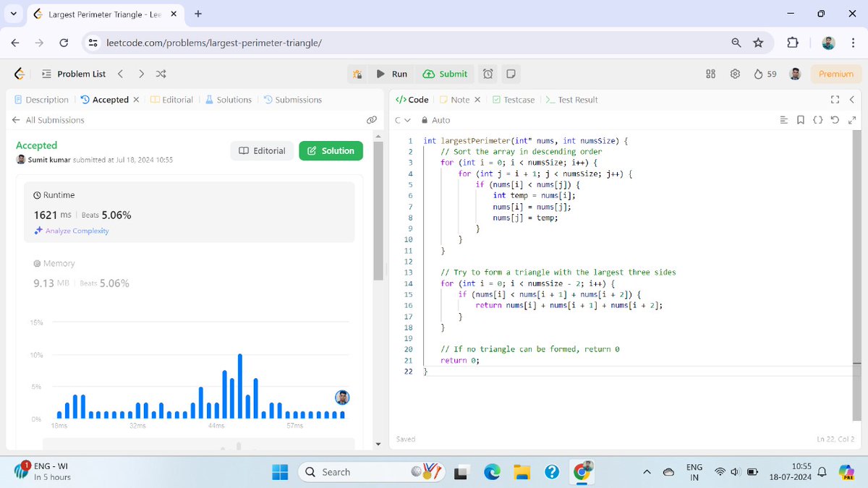Viewport: 868px width, 488px height.
Task: Click the Premium button
Action: [x=836, y=74]
